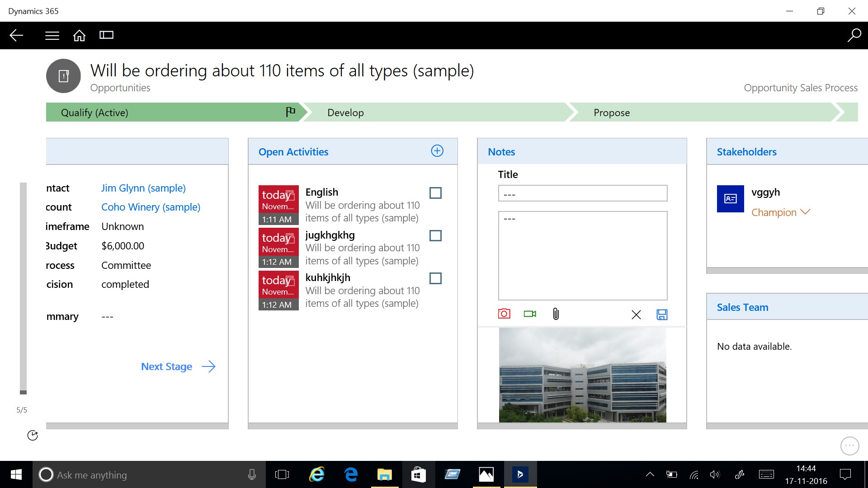The image size is (868, 488).
Task: Check the English activity checkbox
Action: 435,193
